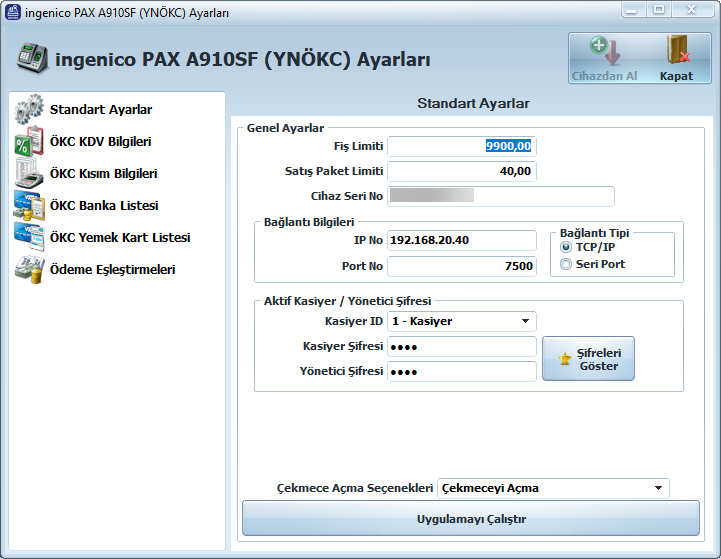Click ÖKC Yemek Kart Listesi icon

coord(28,237)
